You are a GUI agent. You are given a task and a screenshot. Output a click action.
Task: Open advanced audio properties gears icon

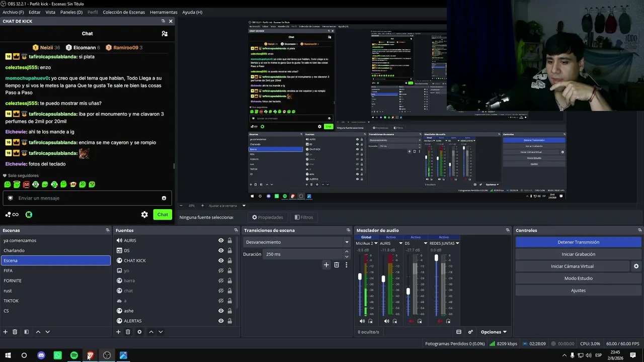pyautogui.click(x=470, y=332)
